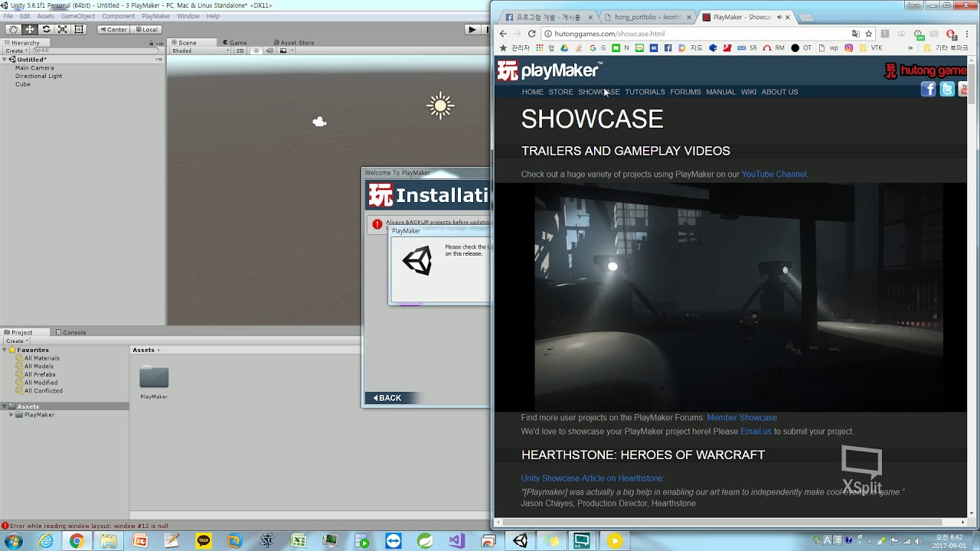The image size is (980, 551).
Task: Select PlayMaker folder thumbnail in Assets
Action: click(x=154, y=377)
